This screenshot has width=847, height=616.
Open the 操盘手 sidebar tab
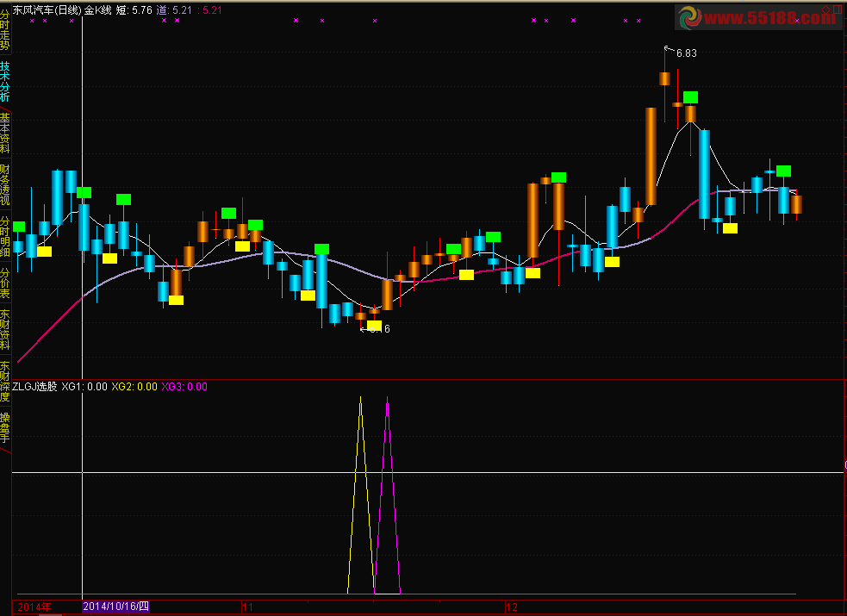click(x=5, y=427)
